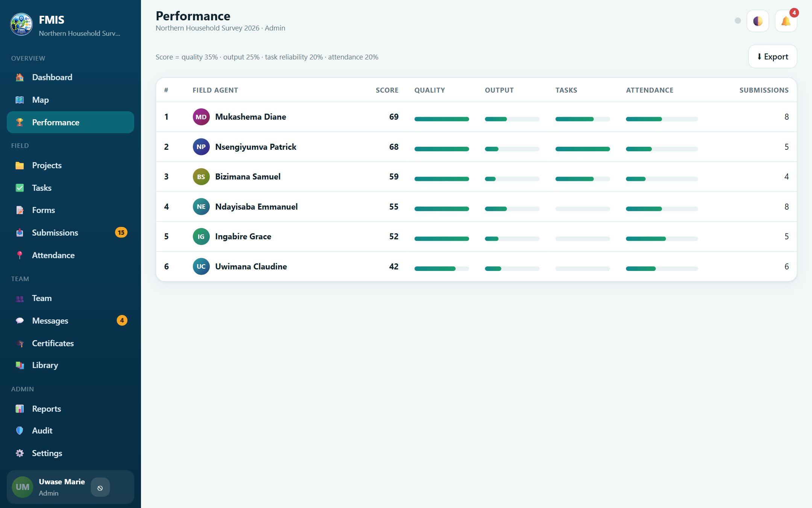Image resolution: width=812 pixels, height=508 pixels.
Task: Click the FIELD AGENT column header
Action: tap(215, 90)
